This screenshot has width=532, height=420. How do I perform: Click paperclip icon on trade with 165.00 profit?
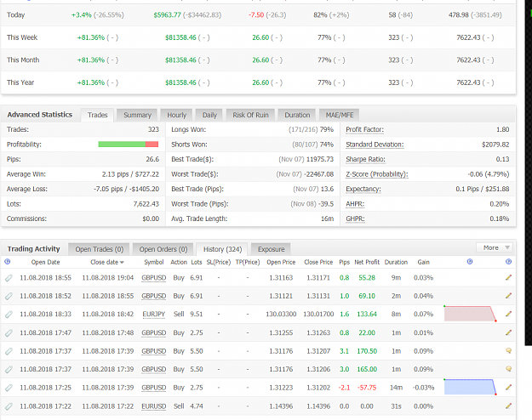pyautogui.click(x=9, y=370)
